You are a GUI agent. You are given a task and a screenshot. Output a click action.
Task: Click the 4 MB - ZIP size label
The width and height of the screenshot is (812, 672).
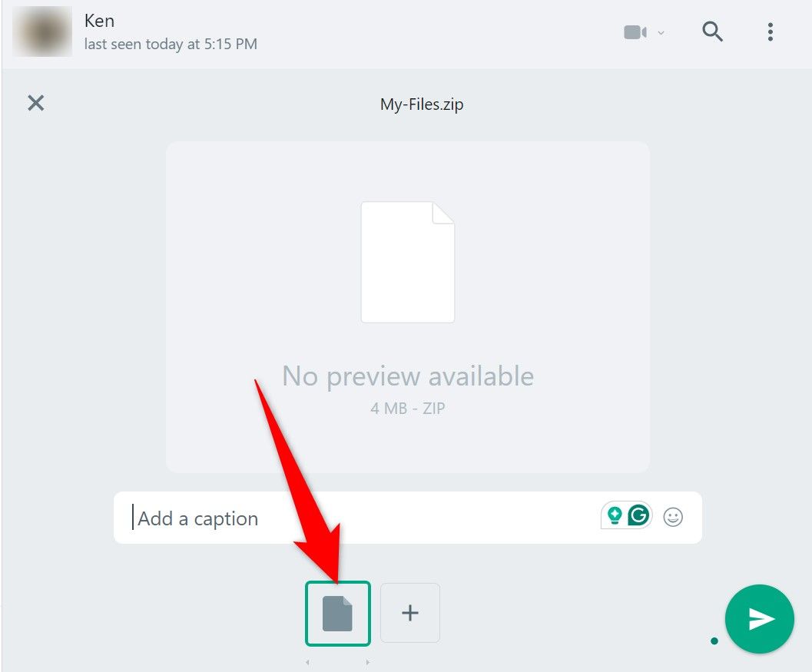[408, 409]
